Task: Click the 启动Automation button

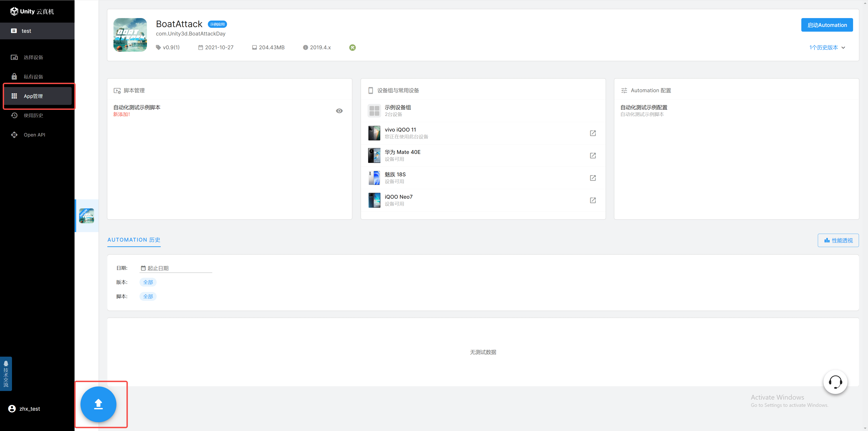Action: point(827,25)
